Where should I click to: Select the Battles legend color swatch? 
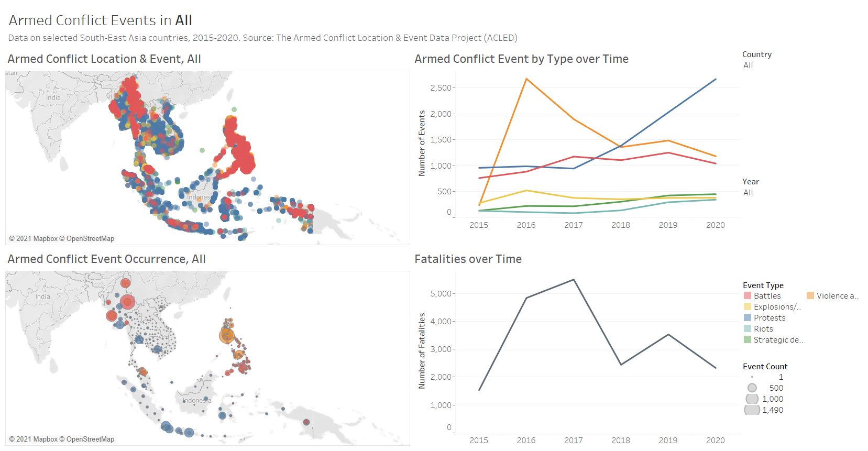pos(748,296)
